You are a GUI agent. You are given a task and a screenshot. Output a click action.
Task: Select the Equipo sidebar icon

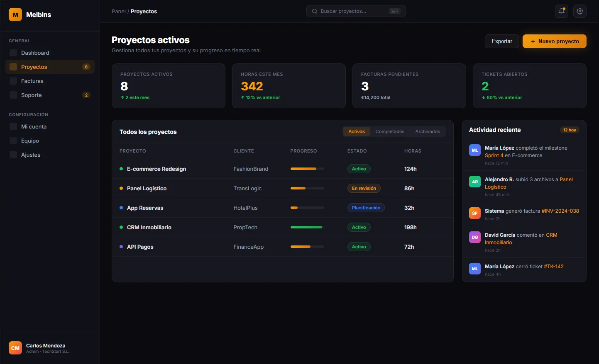13,141
